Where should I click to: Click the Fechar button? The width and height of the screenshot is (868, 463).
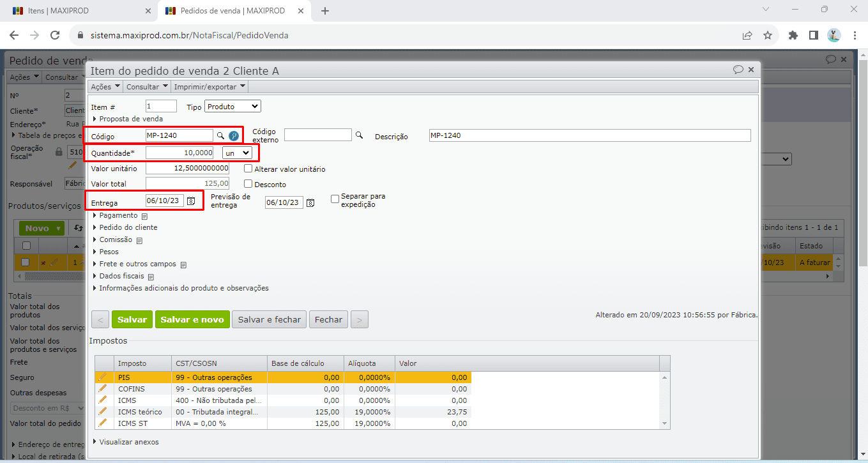(x=328, y=319)
